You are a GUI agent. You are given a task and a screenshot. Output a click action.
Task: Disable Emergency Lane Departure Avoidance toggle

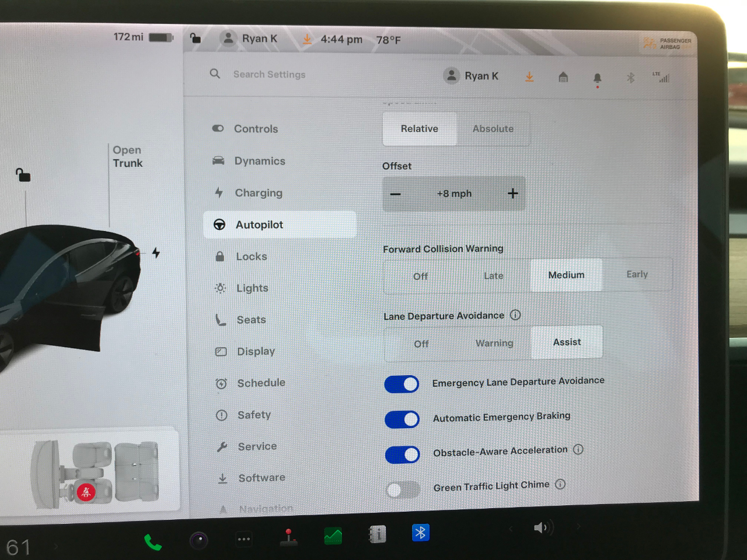[x=402, y=384]
